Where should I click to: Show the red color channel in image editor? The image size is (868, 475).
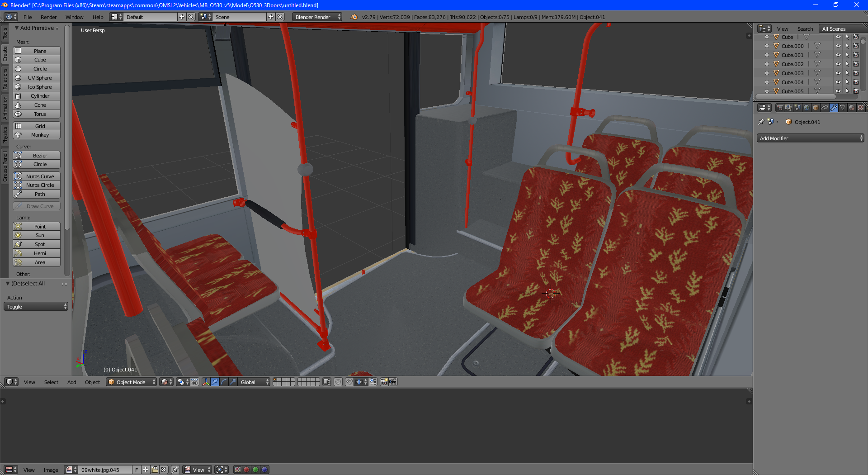246,470
